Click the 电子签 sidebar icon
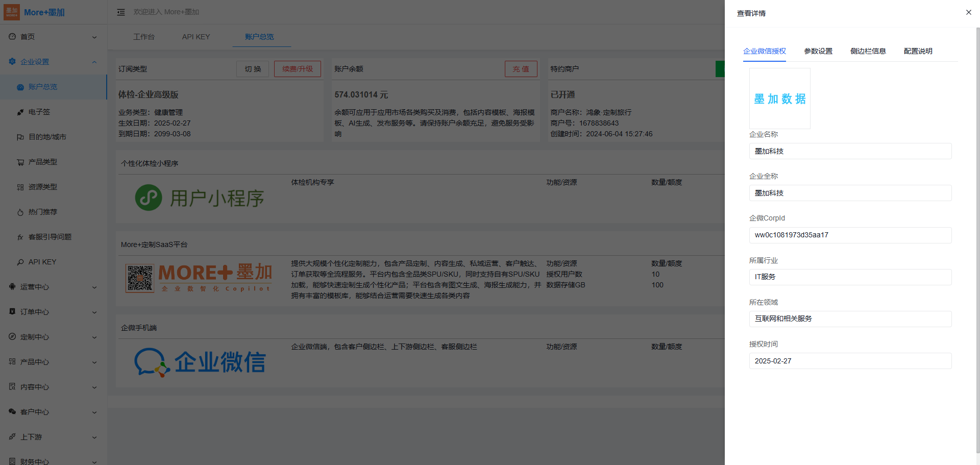980x465 pixels. coord(20,112)
